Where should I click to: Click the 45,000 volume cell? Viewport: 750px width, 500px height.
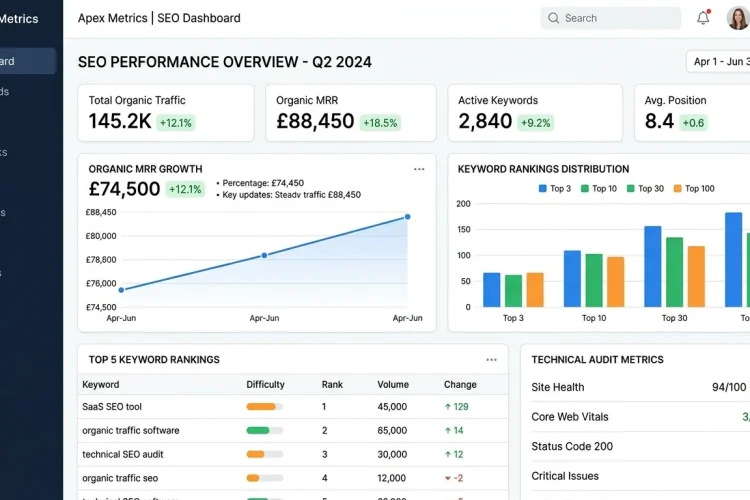tap(392, 407)
